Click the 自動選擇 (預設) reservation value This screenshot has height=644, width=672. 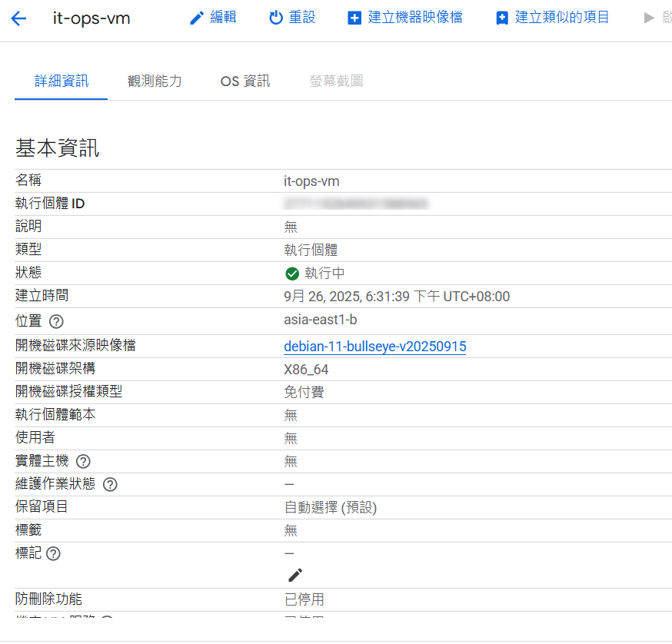coord(331,508)
